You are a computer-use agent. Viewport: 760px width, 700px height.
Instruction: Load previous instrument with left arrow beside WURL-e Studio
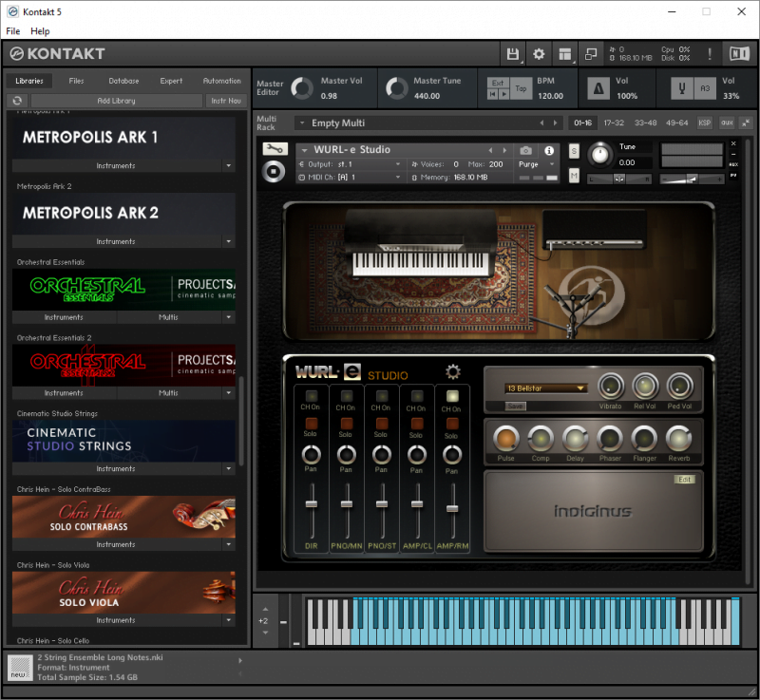[x=490, y=150]
